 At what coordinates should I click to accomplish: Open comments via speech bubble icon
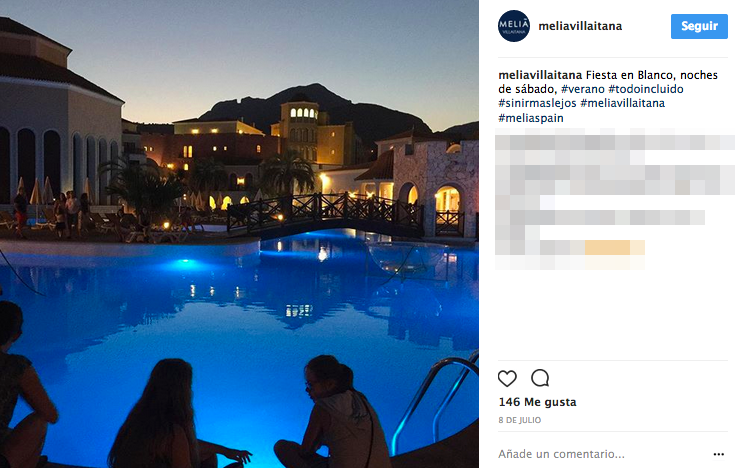point(540,378)
